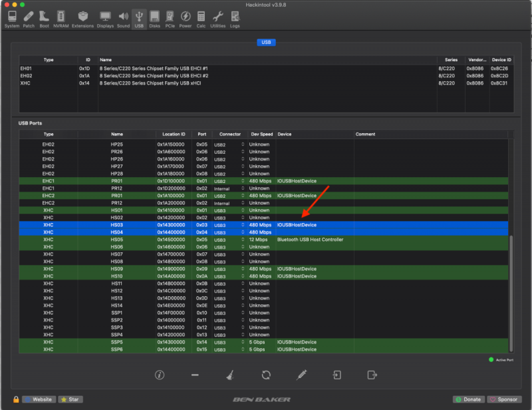Sort ports by the Location ID column header
The height and width of the screenshot is (410, 532).
point(174,134)
